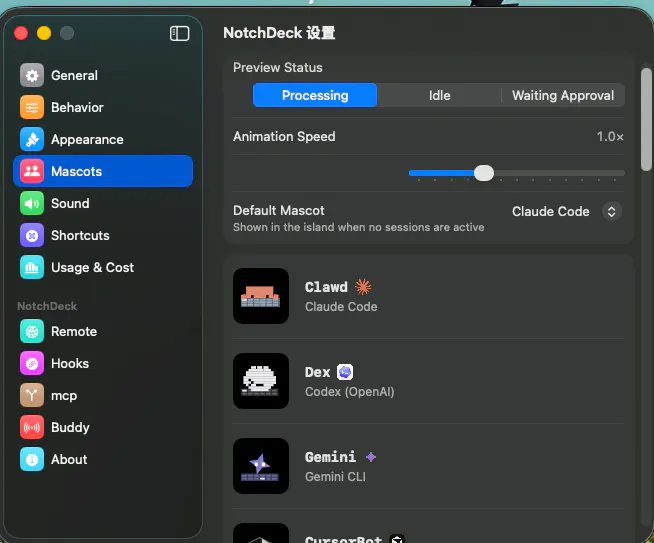654x543 pixels.
Task: Open Hooks link icon
Action: pos(32,363)
